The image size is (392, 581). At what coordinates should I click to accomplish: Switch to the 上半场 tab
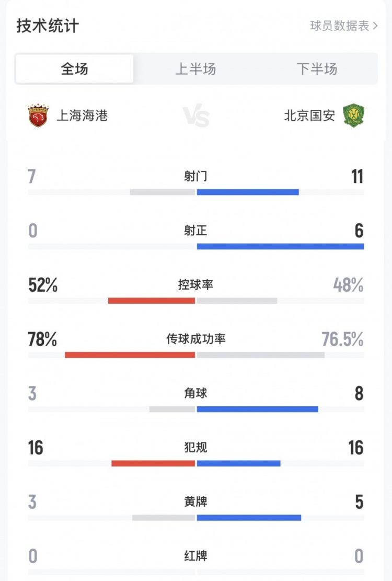click(x=196, y=68)
